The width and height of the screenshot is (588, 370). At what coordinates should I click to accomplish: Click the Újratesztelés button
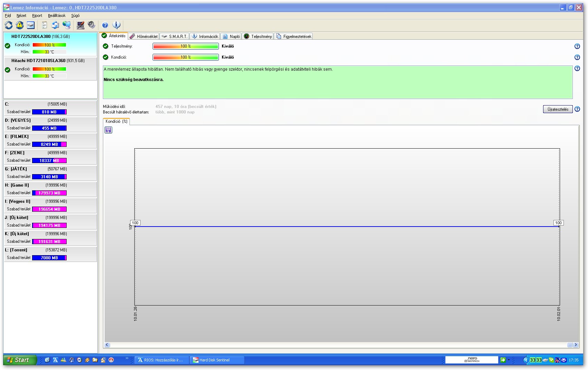point(558,109)
